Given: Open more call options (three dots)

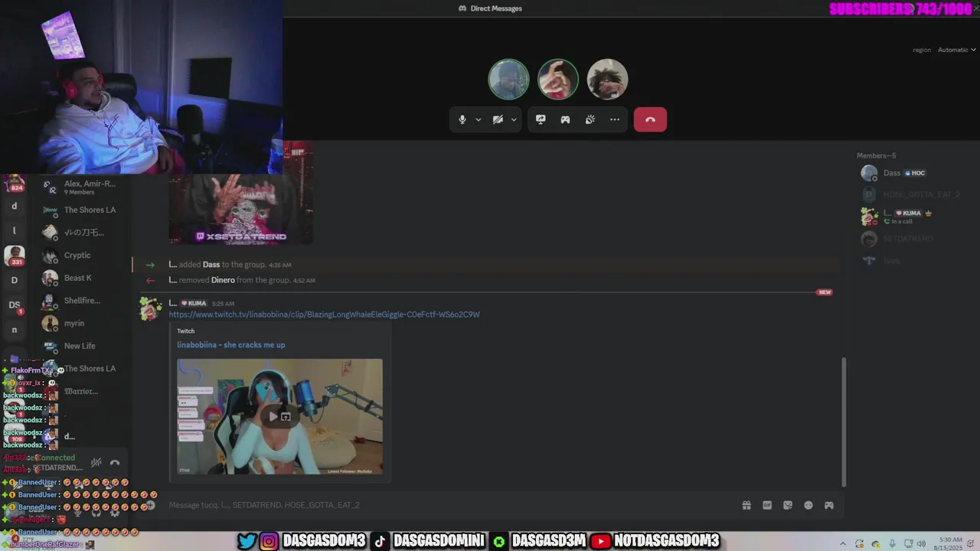Looking at the screenshot, I should click(615, 119).
